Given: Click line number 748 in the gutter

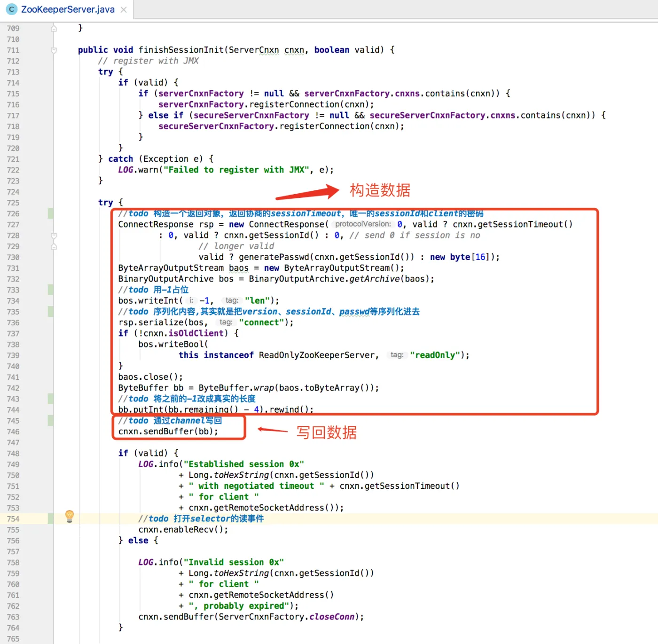Looking at the screenshot, I should (x=13, y=453).
